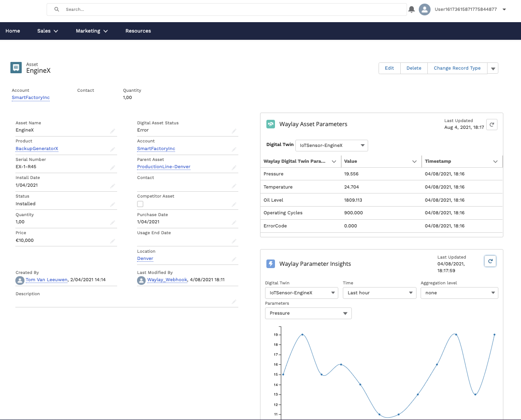Viewport: 521px width, 420px height.
Task: Edit Digital Asset Status via pencil icon
Action: (234, 131)
